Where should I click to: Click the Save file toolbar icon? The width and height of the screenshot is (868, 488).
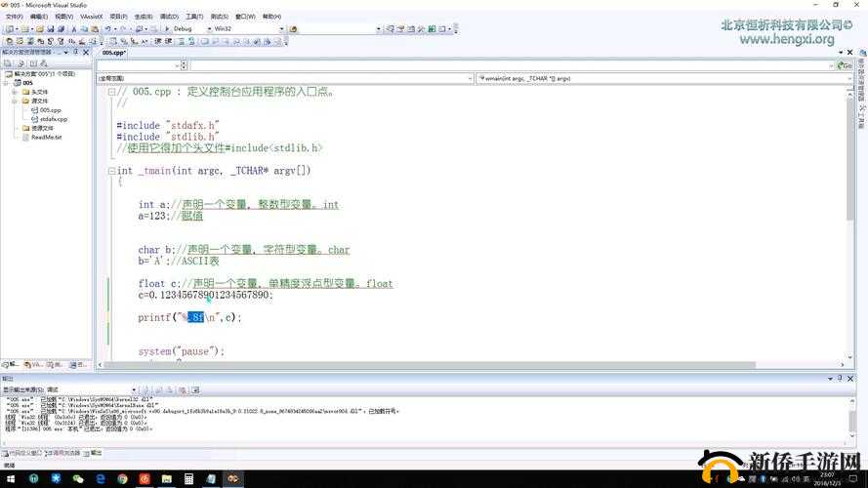[x=51, y=29]
